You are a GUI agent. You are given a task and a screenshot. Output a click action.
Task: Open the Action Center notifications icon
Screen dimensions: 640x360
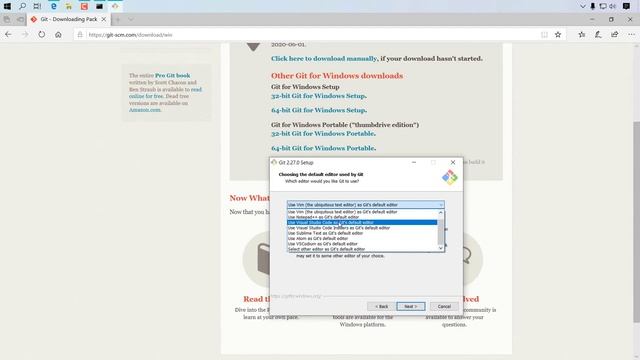coord(627,6)
